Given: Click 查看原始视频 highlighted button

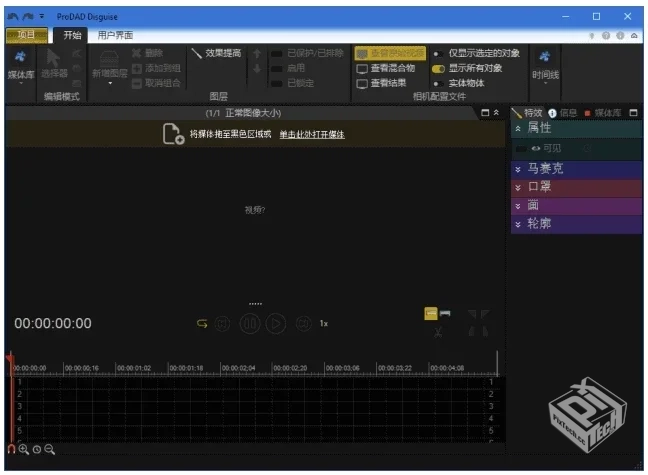Looking at the screenshot, I should [391, 53].
